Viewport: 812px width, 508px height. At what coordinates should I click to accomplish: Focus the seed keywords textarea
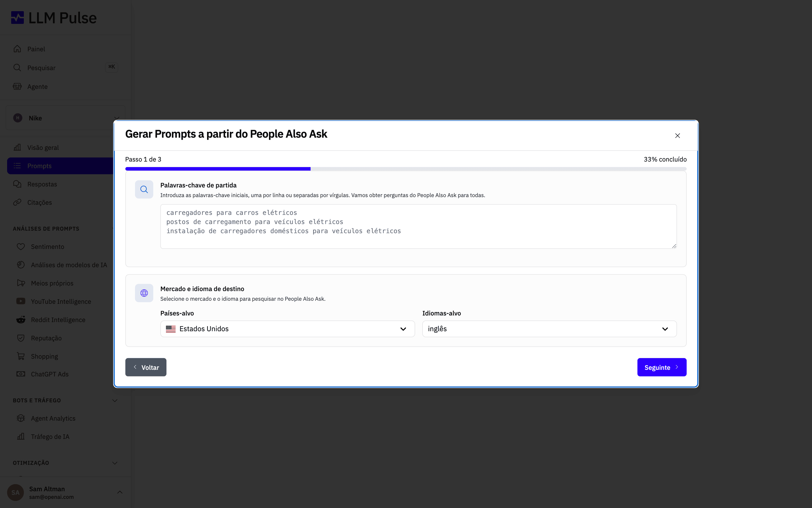[418, 227]
